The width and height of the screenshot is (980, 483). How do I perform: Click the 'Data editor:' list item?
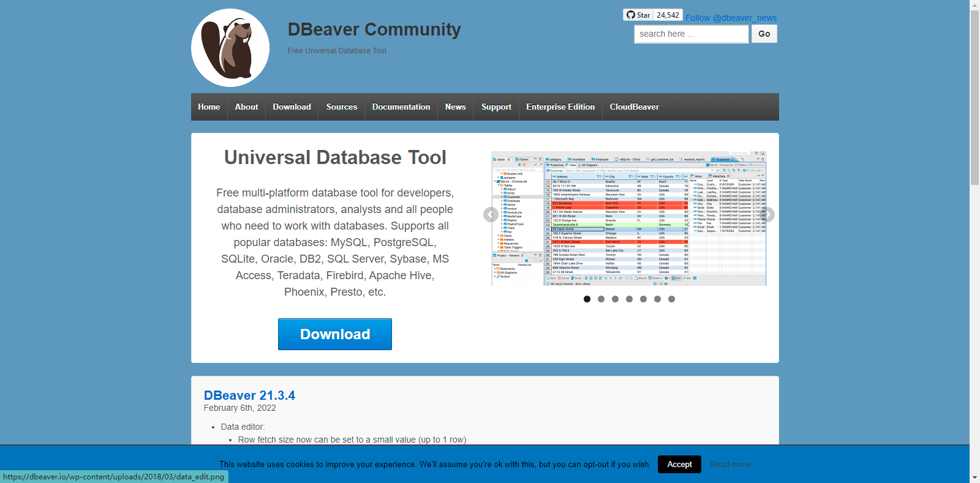243,427
